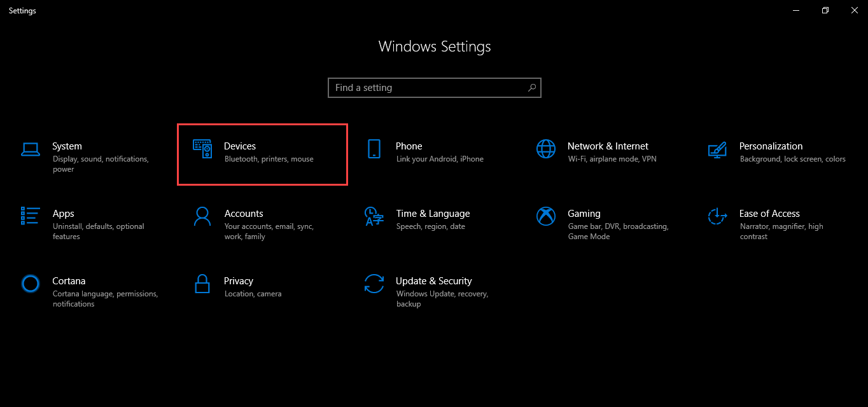The height and width of the screenshot is (407, 868).
Task: Open the Personalization settings icon
Action: [718, 149]
